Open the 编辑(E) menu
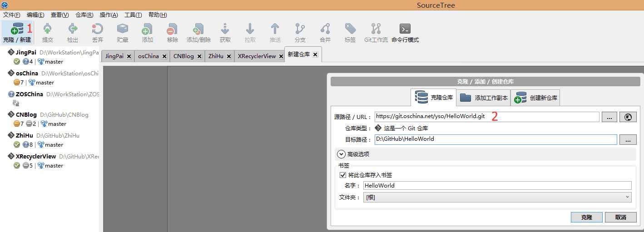The width and height of the screenshot is (644, 232). pyautogui.click(x=35, y=15)
